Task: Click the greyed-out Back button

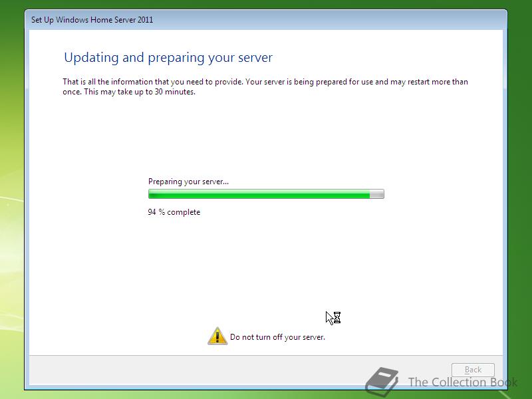Action: pos(473,370)
